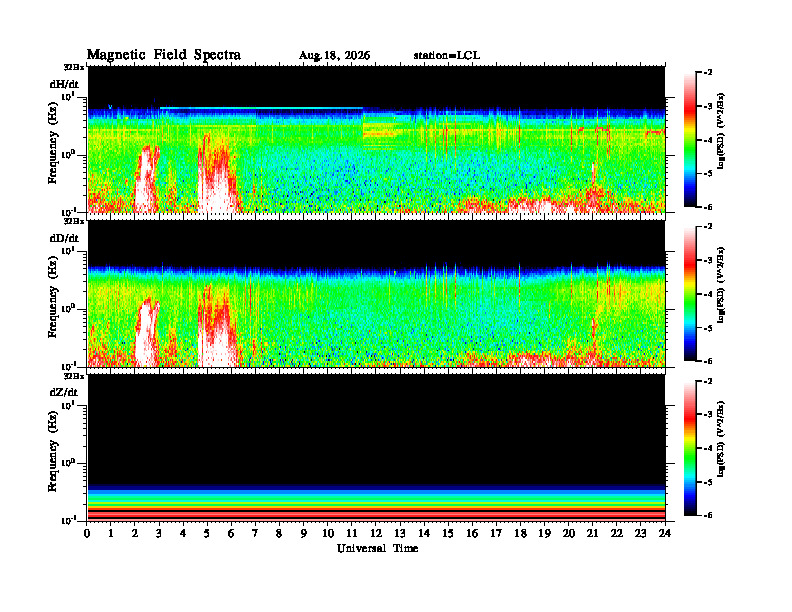Click hour "21" on the time axis
Viewport: 792px width, 612px height.
point(593,534)
